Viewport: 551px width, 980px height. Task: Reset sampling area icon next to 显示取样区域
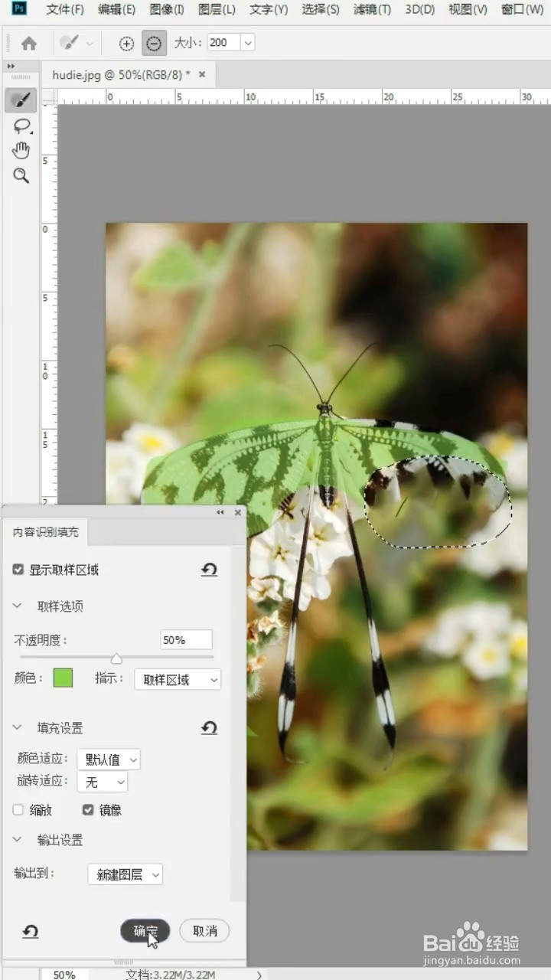tap(209, 570)
